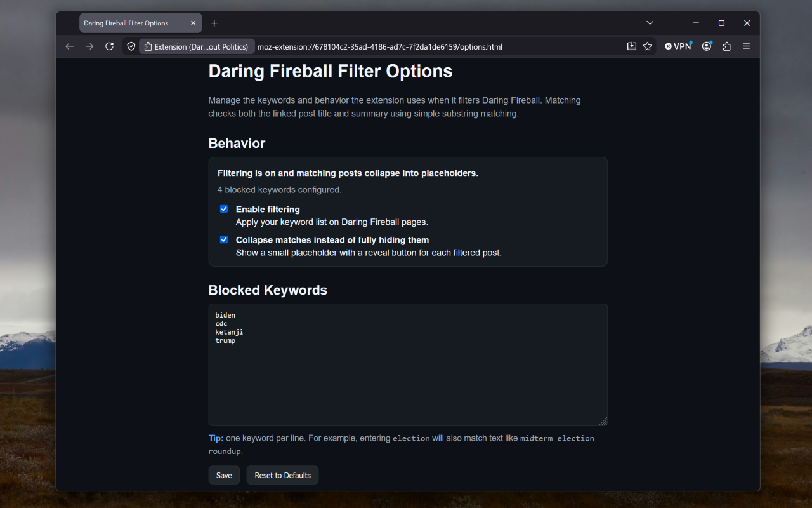
Task: Click the 'Behavior' heading
Action: coord(237,144)
